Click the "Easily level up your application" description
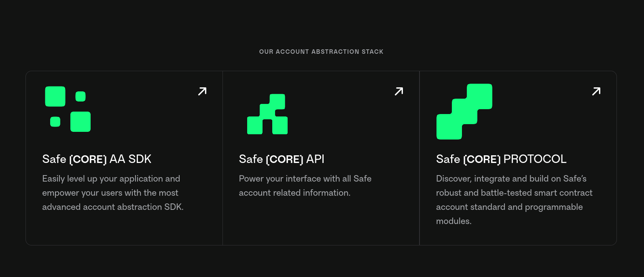The image size is (644, 277). click(112, 193)
